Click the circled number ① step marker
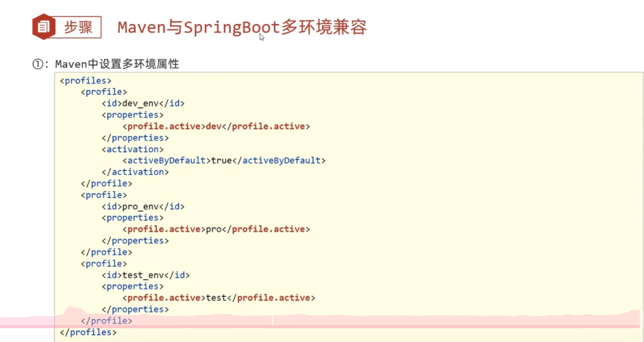Screen dimensions: 644x342 pos(37,64)
